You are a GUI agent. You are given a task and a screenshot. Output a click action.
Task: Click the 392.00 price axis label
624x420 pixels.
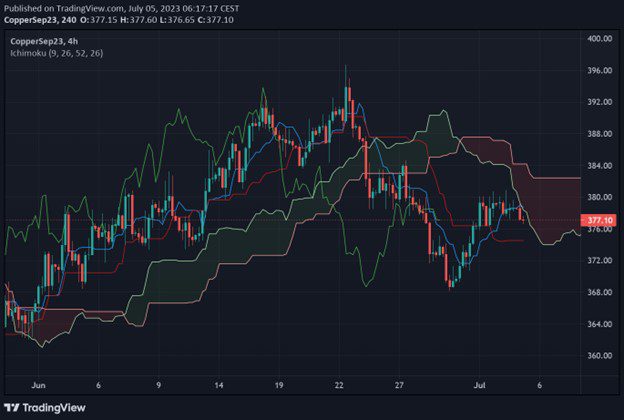(600, 102)
